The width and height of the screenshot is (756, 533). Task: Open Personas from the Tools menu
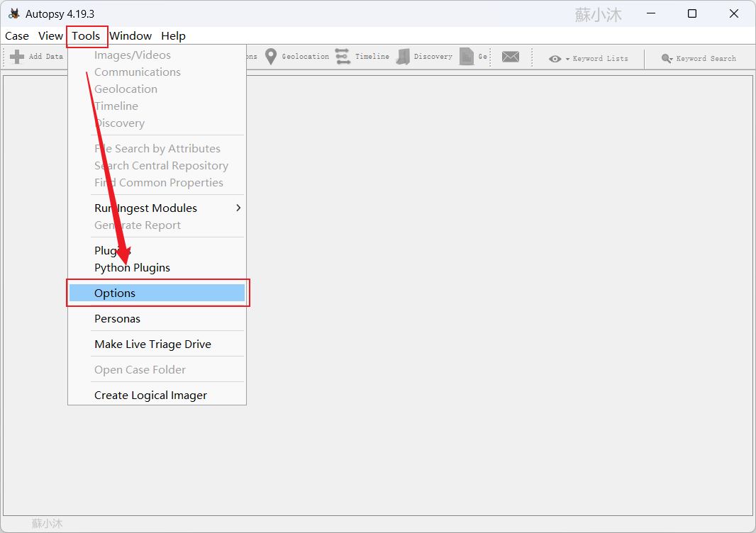pos(157,318)
